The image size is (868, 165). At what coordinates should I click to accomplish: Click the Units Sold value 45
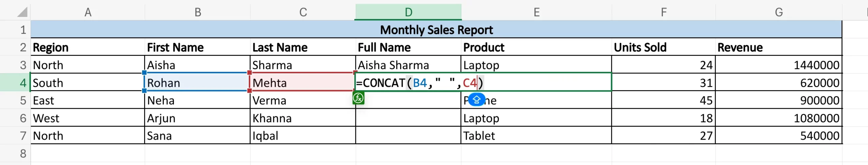(x=663, y=101)
